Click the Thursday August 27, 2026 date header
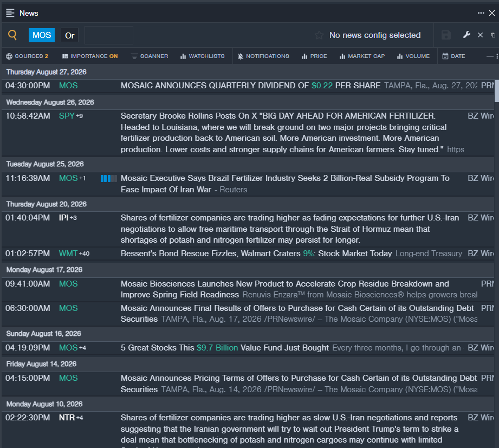The height and width of the screenshot is (448, 499). 47,72
